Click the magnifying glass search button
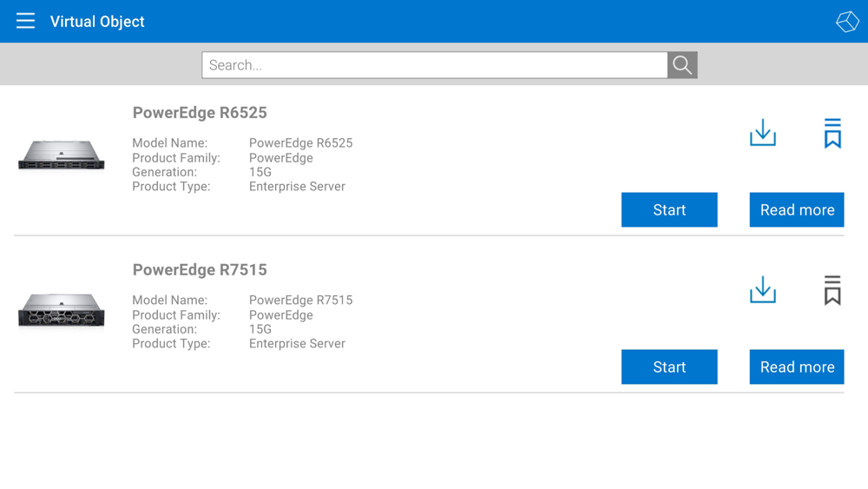Image resolution: width=868 pixels, height=489 pixels. click(682, 65)
